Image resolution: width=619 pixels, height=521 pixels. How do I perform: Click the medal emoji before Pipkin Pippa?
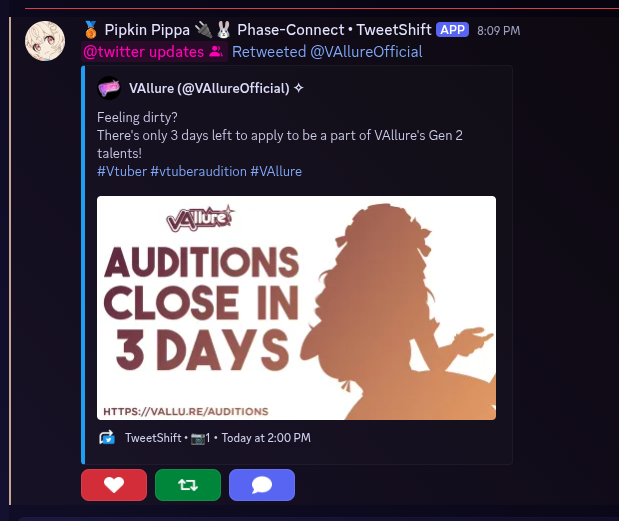pyautogui.click(x=91, y=30)
